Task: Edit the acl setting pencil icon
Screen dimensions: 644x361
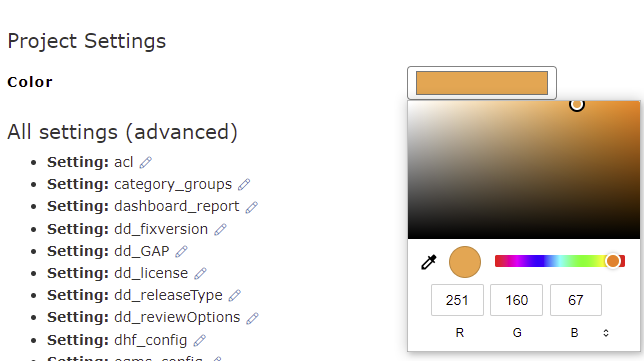Action: [x=145, y=163]
